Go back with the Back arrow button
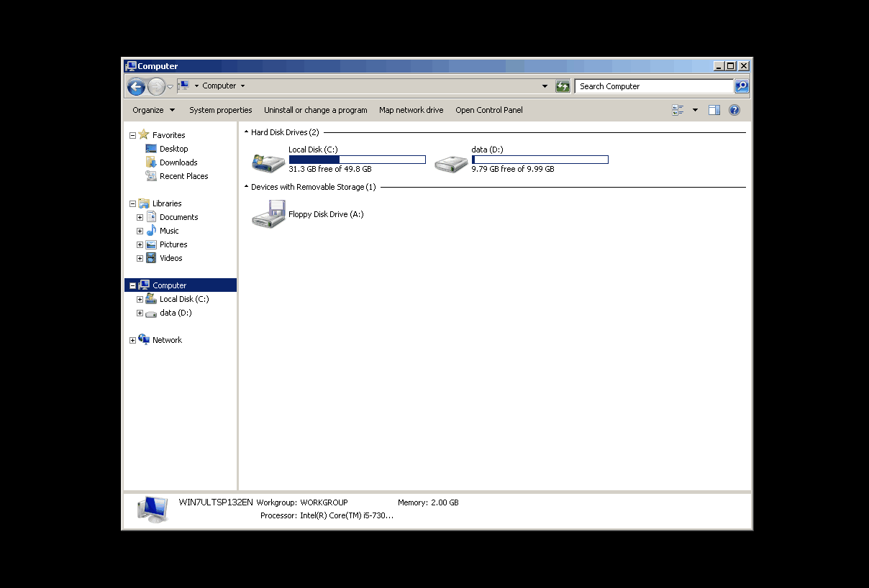 [x=136, y=87]
